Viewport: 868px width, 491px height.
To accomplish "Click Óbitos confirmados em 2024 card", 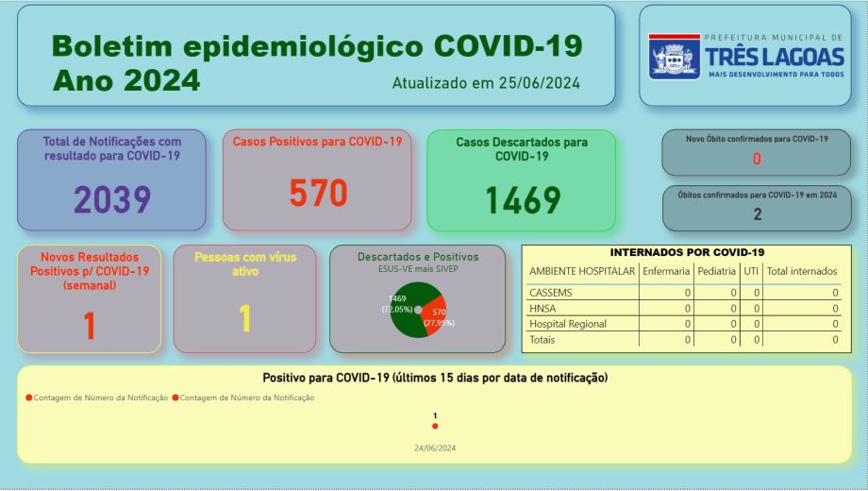I will pyautogui.click(x=757, y=209).
